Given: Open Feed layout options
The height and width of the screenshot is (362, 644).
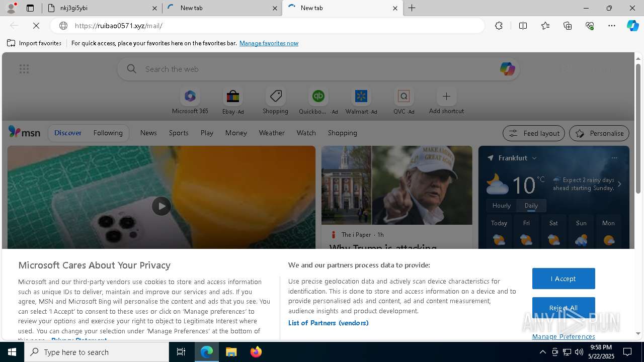Looking at the screenshot, I should pos(534,133).
